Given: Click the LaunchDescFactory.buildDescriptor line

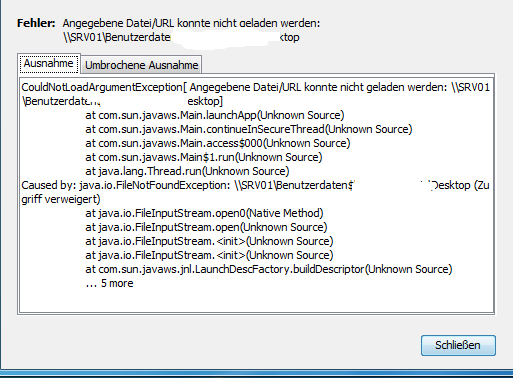Looking at the screenshot, I should point(269,269).
